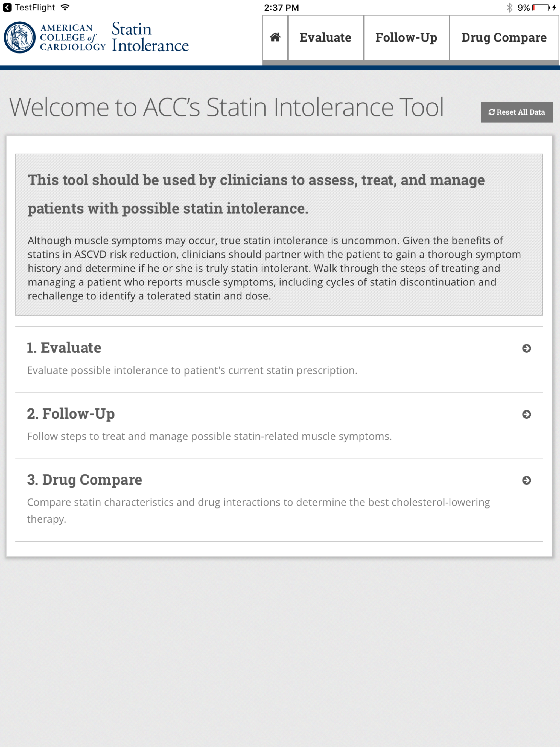Tap the arrow icon beside Evaluate
The image size is (560, 747).
pyautogui.click(x=526, y=348)
